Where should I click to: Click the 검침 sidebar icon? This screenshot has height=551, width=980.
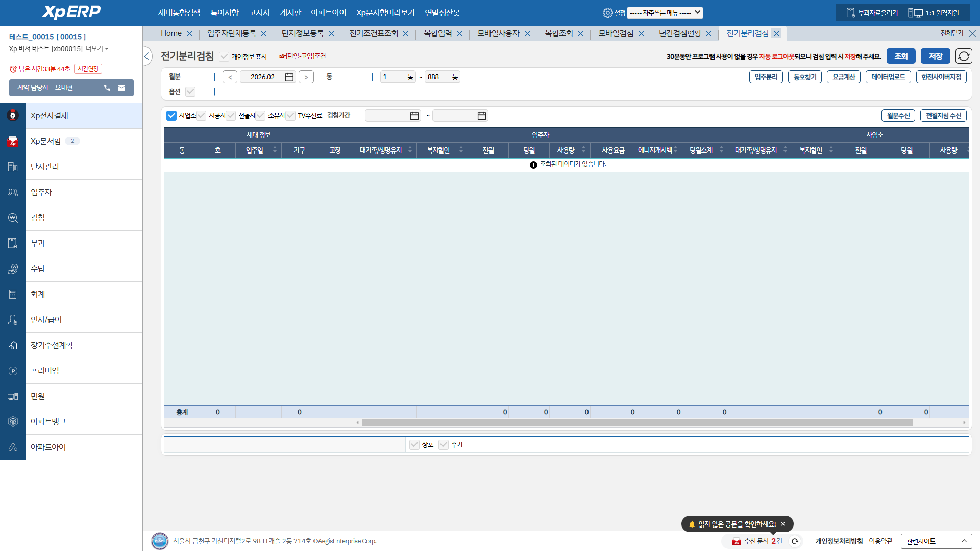[13, 218]
